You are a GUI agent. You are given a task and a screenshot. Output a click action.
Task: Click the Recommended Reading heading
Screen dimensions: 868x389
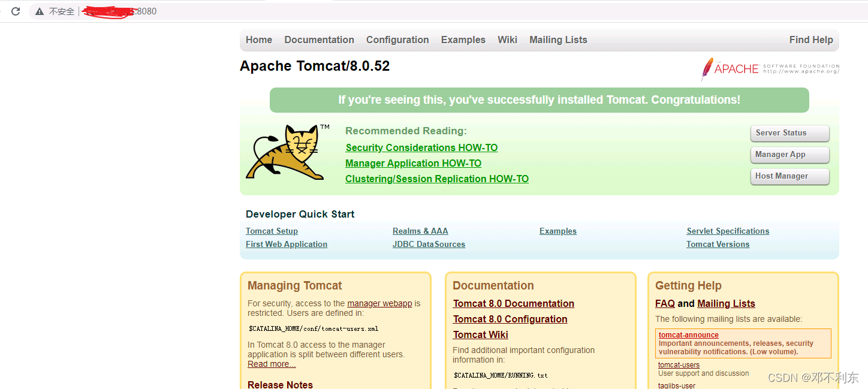pyautogui.click(x=406, y=131)
